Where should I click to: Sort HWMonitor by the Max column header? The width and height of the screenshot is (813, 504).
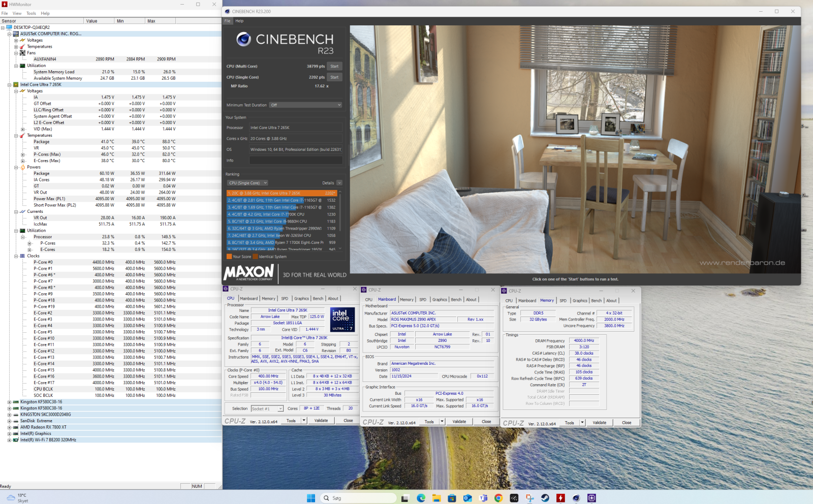pos(161,21)
